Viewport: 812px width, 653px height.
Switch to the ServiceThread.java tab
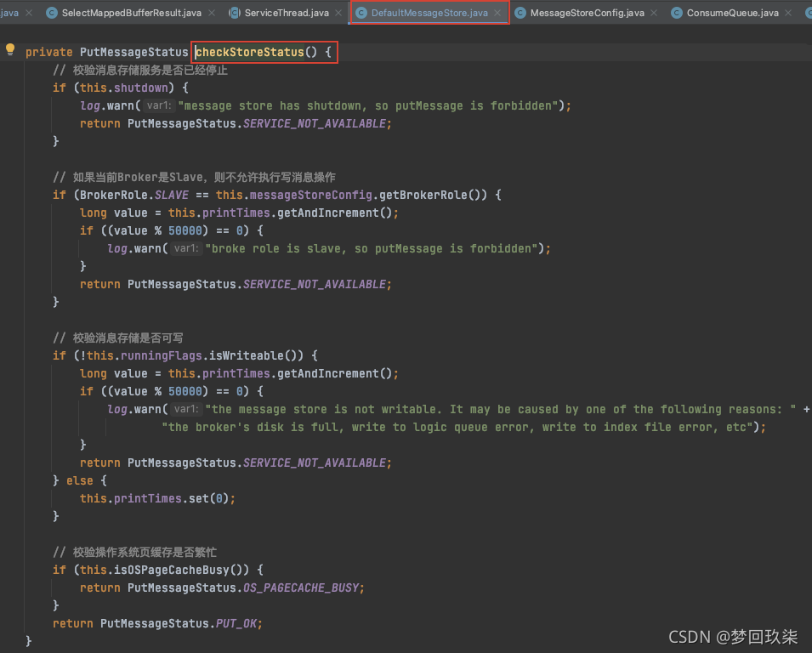coord(286,13)
